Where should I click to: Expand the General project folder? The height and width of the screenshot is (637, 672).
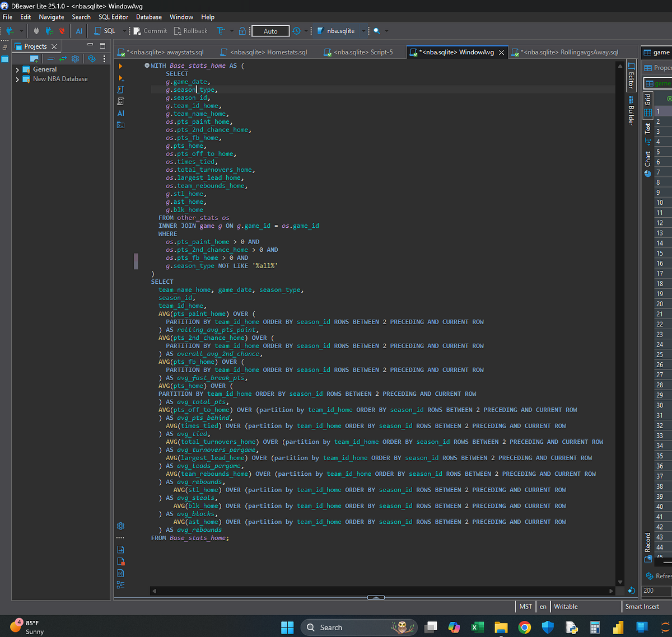click(17, 70)
